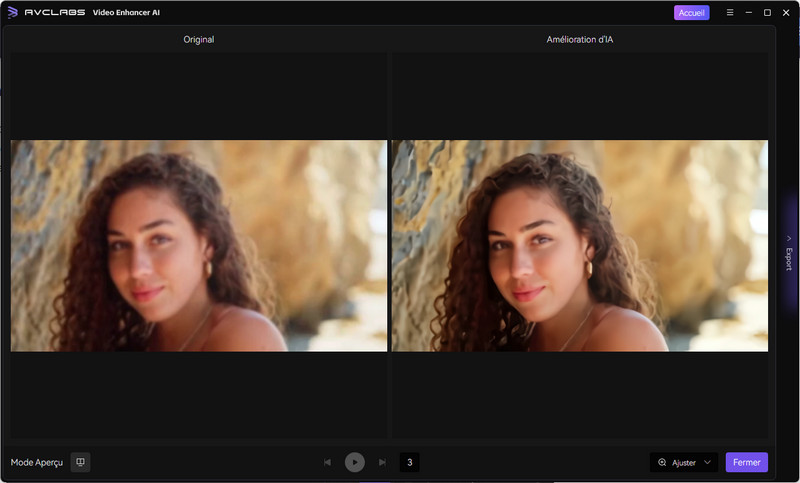Open the Ajuster zoom dropdown
The image size is (800, 483).
point(707,462)
